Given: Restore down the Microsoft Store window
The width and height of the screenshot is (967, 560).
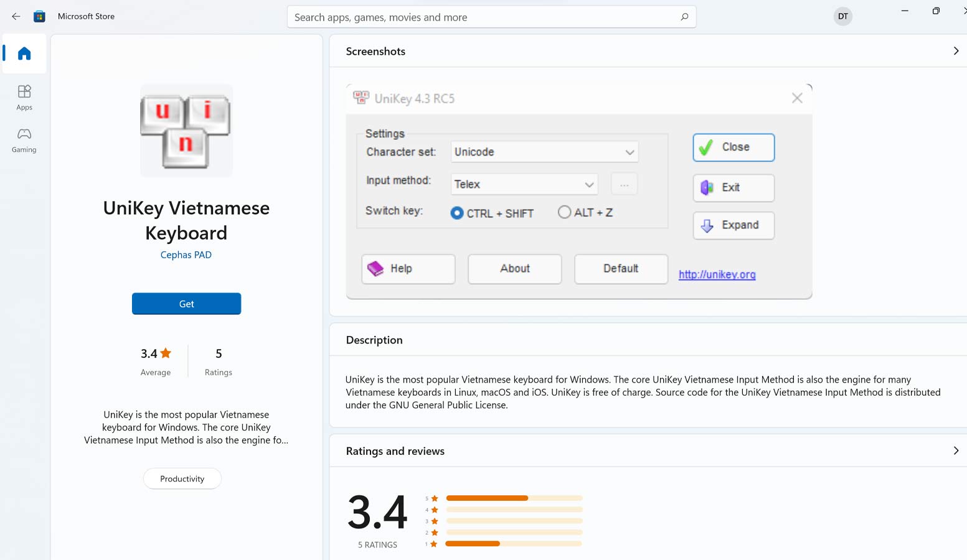Looking at the screenshot, I should tap(936, 11).
